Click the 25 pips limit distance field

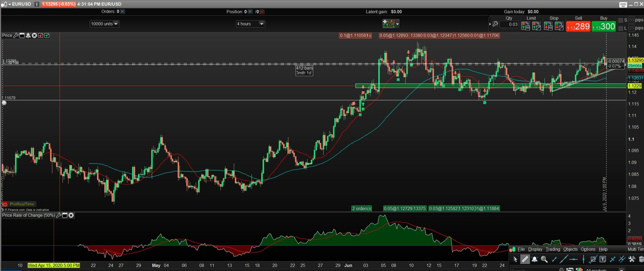pos(631,28)
